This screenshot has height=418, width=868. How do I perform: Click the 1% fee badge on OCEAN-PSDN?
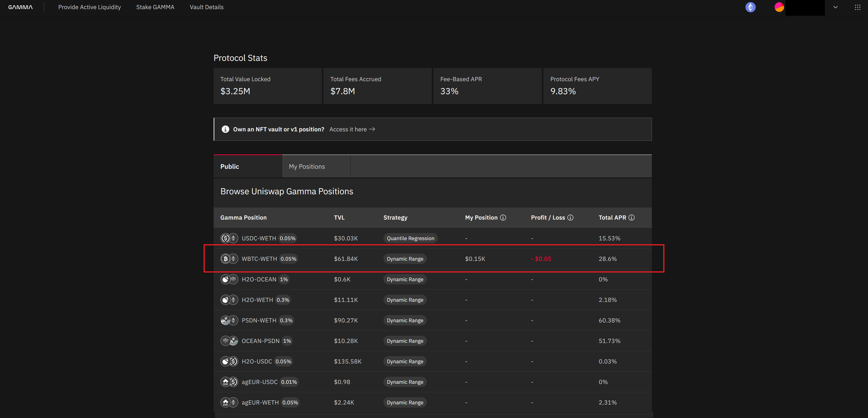[287, 341]
